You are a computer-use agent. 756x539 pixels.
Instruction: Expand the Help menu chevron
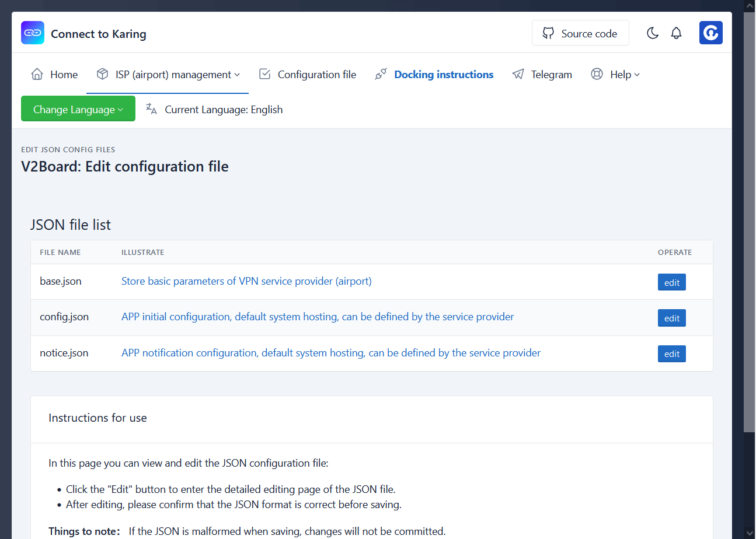[637, 75]
